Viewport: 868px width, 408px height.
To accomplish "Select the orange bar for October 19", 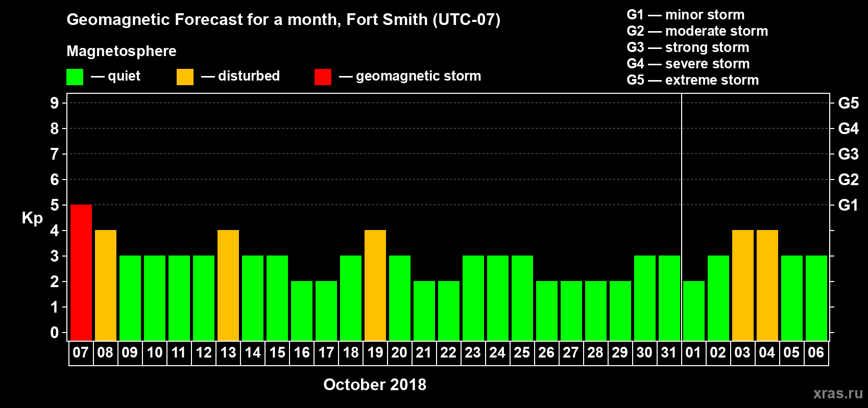I will 375,285.
